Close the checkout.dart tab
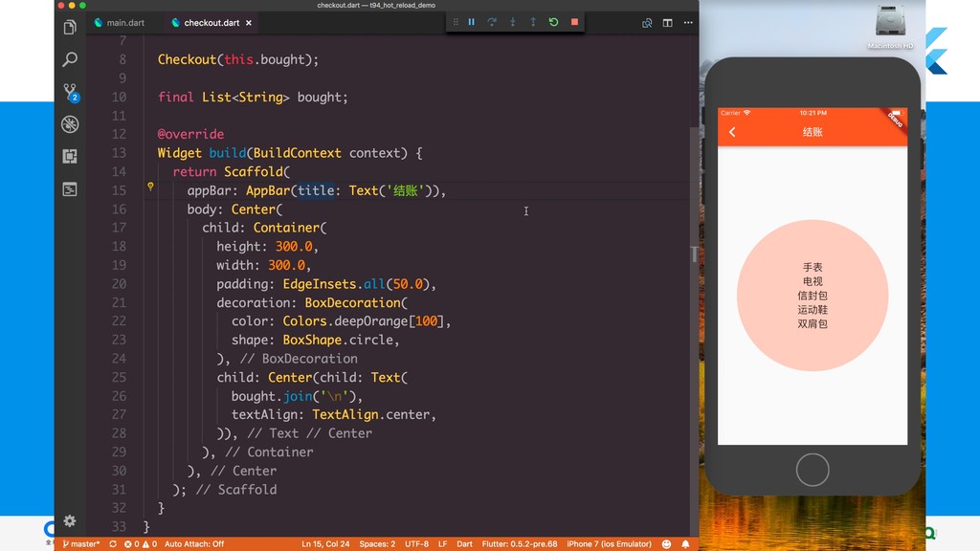980x551 pixels. pyautogui.click(x=251, y=23)
